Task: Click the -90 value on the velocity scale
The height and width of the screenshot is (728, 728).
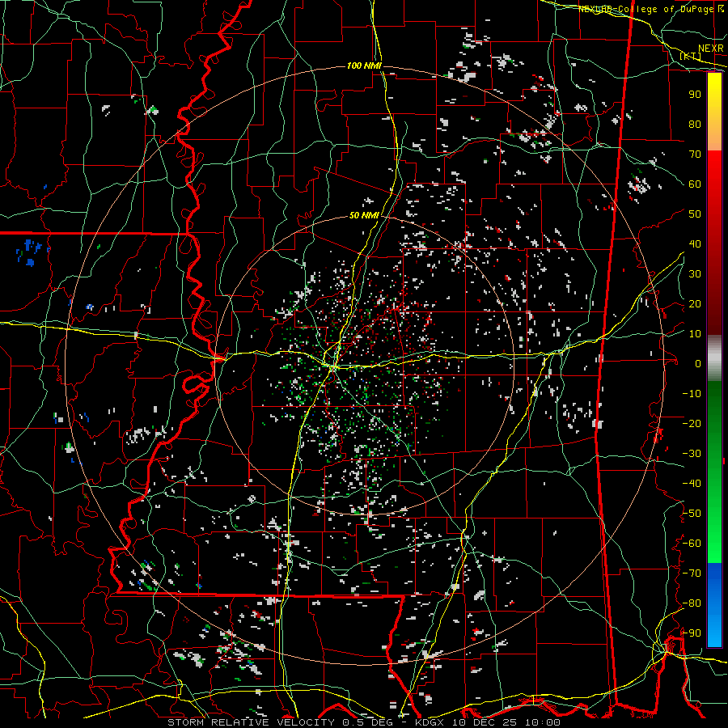Action: click(x=692, y=633)
